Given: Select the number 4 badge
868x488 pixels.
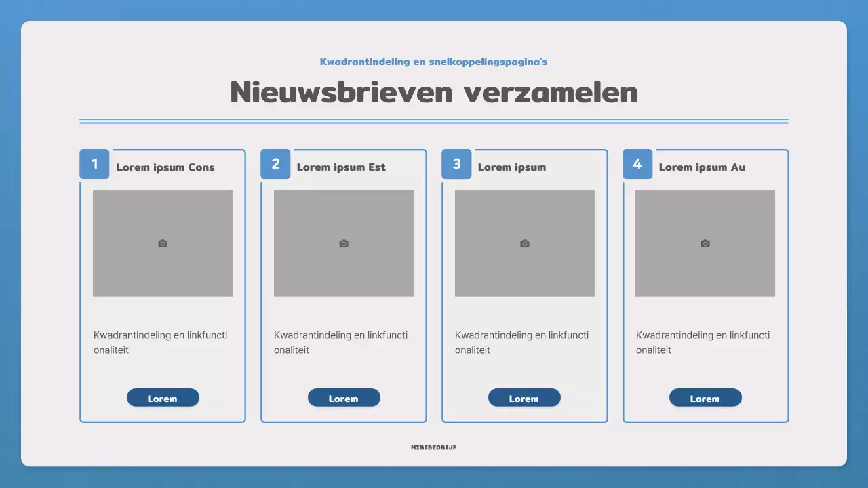Looking at the screenshot, I should pyautogui.click(x=637, y=163).
